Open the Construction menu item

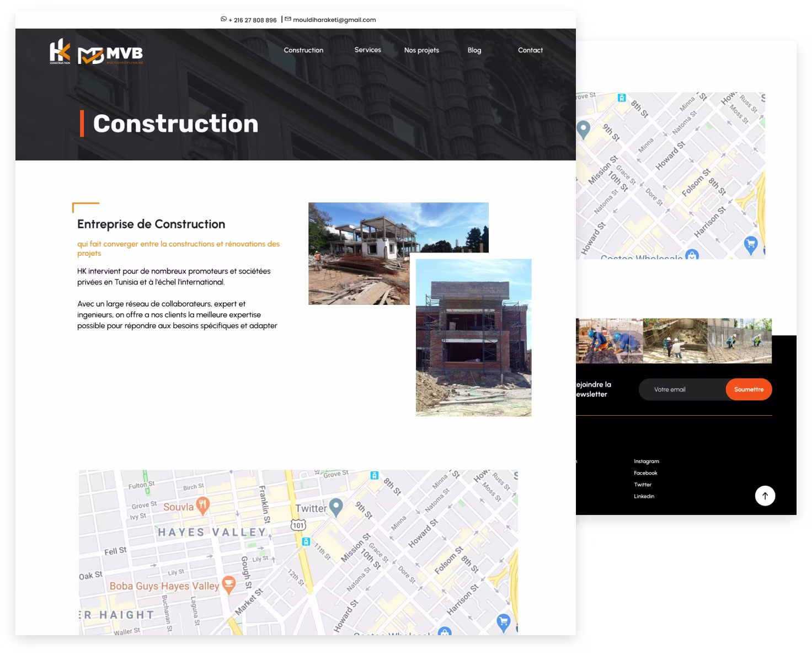303,50
